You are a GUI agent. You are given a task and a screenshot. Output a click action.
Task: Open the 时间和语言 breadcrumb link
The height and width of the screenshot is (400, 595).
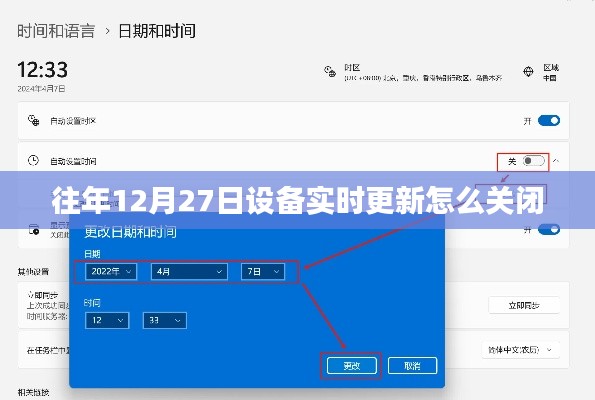click(56, 31)
